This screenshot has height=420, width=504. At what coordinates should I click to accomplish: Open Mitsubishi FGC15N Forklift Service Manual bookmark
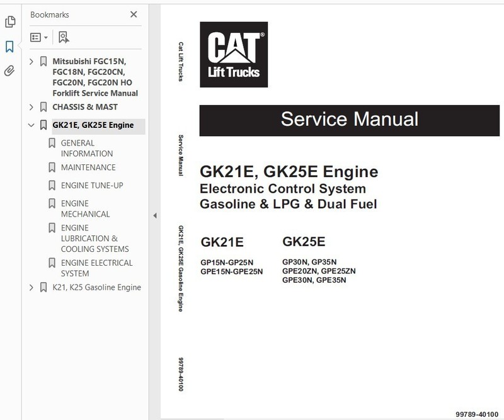click(x=95, y=77)
